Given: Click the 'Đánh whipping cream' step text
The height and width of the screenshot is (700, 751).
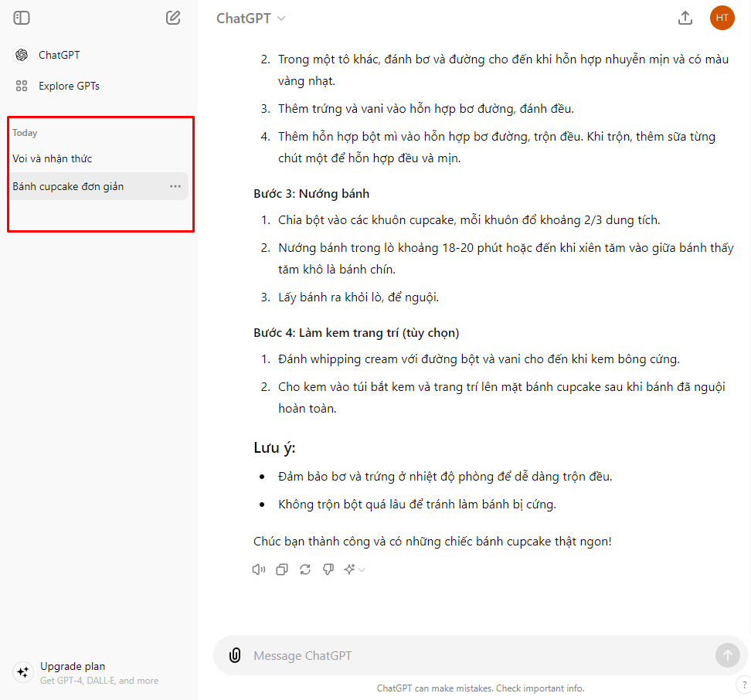Looking at the screenshot, I should (479, 359).
